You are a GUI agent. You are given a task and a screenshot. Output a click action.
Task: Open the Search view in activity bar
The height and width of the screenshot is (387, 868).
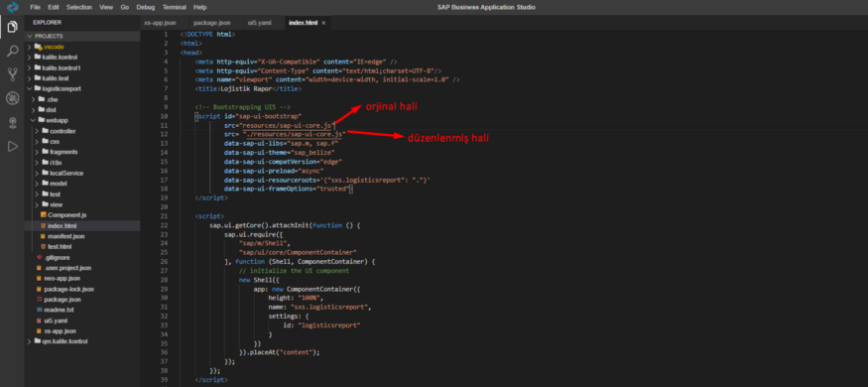click(x=12, y=52)
